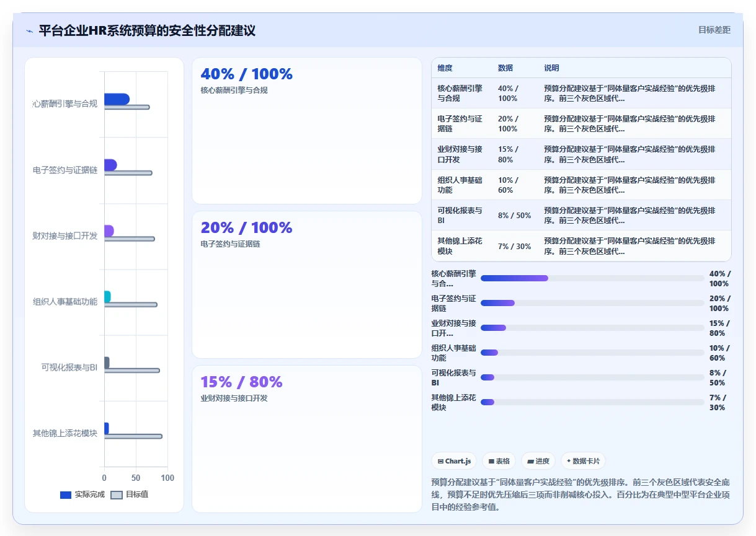Open the 20% / 100% data card
The width and height of the screenshot is (756, 536).
[x=307, y=284]
